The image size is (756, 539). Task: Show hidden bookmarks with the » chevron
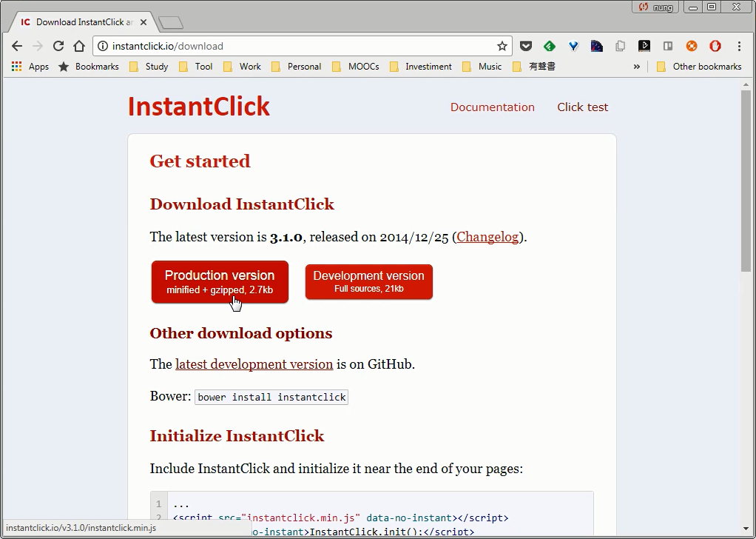tap(636, 67)
